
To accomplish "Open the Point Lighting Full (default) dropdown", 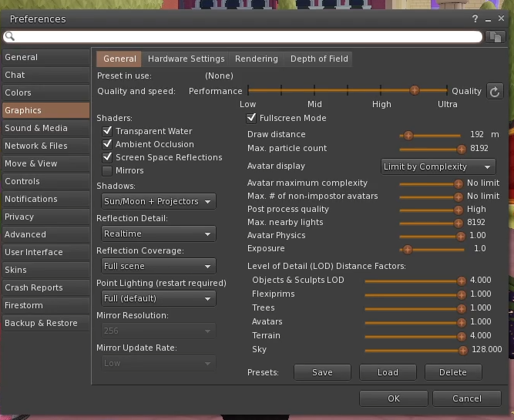I will [x=159, y=298].
